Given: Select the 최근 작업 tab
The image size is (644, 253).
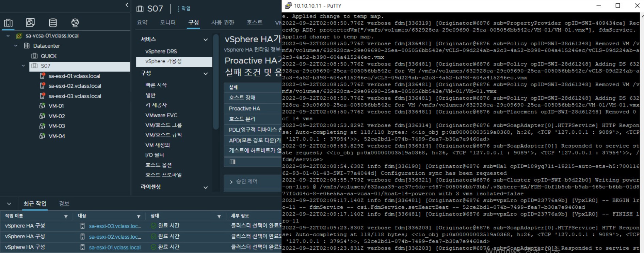Looking at the screenshot, I should (35, 204).
